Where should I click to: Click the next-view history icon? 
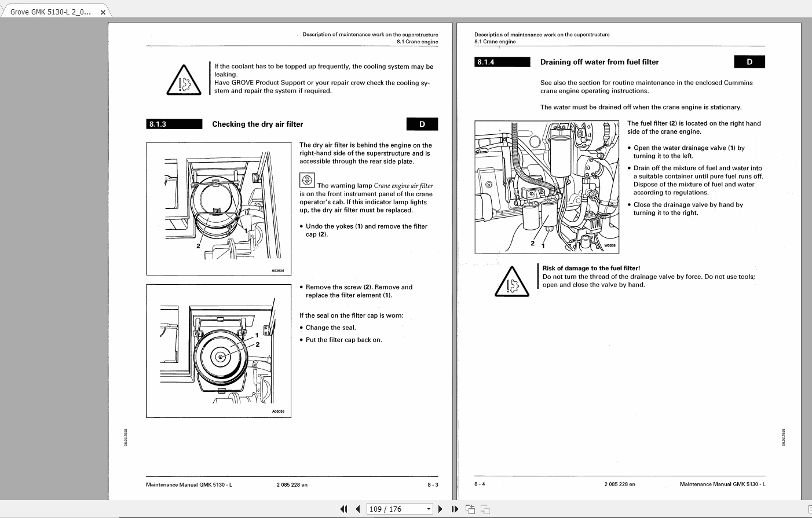tap(485, 508)
